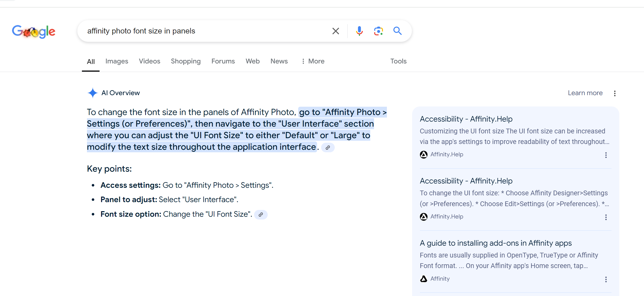The width and height of the screenshot is (644, 296).
Task: Click source link icon after summary paragraph
Action: [328, 147]
